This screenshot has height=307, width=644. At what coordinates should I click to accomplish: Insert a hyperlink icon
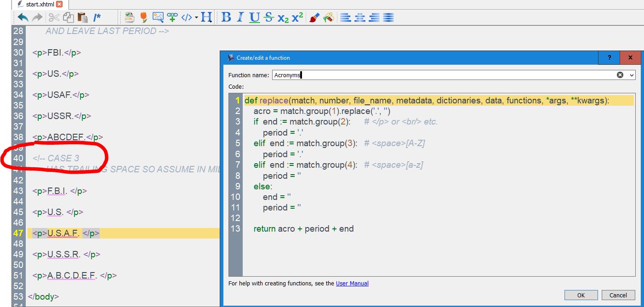click(172, 17)
